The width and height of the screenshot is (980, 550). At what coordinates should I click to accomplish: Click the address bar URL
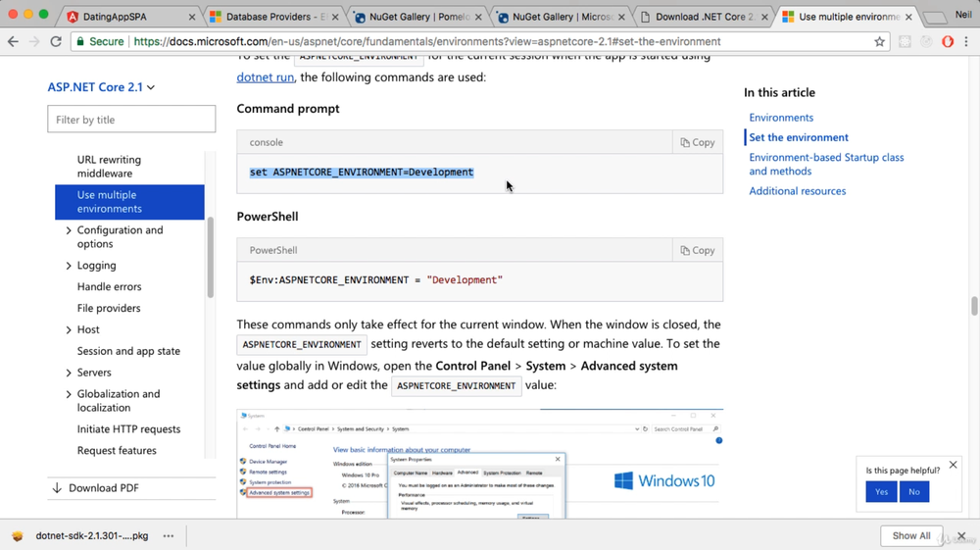pyautogui.click(x=427, y=42)
